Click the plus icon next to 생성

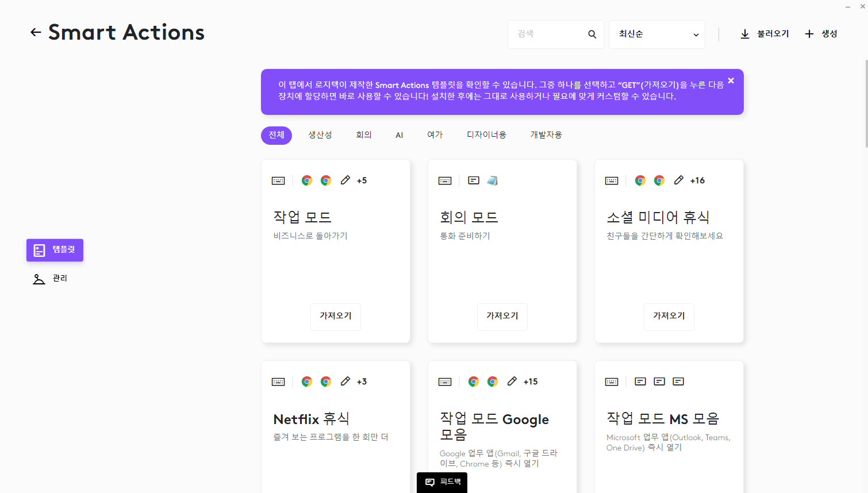(x=809, y=34)
